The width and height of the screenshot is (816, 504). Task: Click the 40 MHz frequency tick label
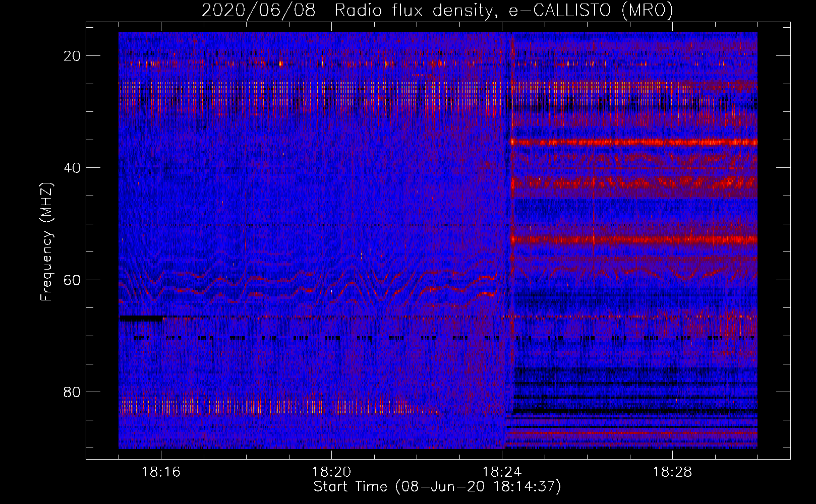coord(72,168)
